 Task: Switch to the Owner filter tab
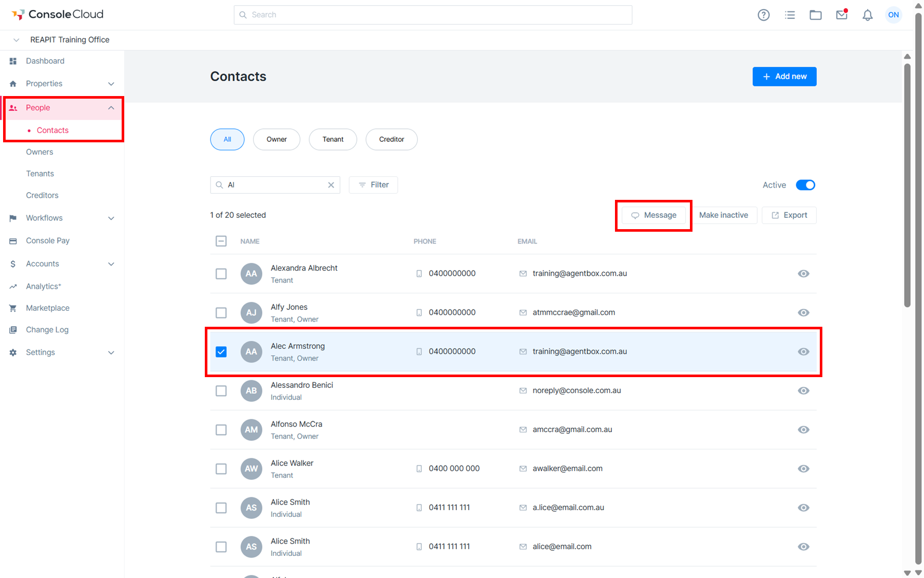pos(277,139)
